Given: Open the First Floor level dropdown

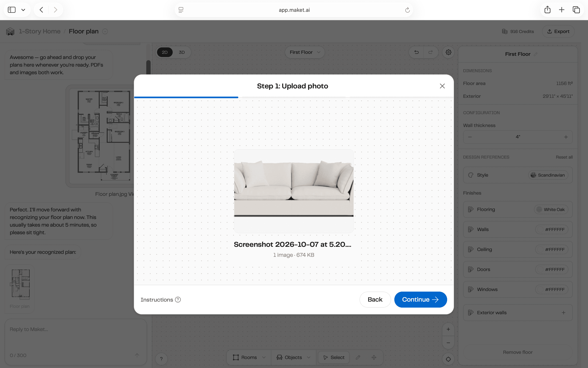Looking at the screenshot, I should click(x=305, y=52).
